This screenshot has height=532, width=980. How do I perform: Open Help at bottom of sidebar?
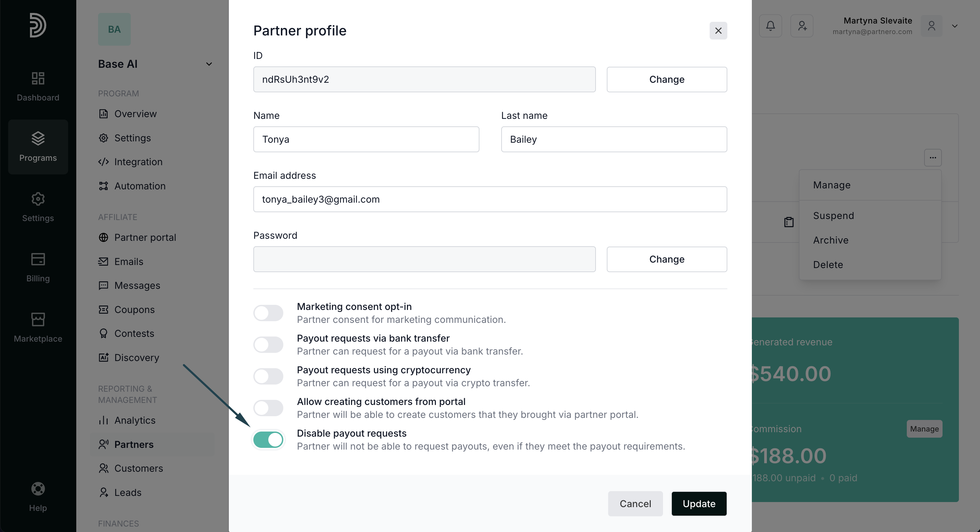[38, 497]
